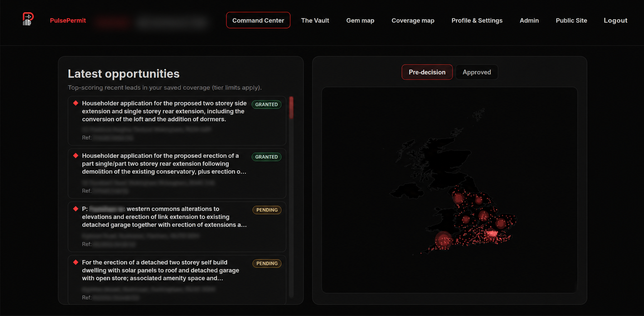Viewport: 644px width, 316px height.
Task: Click red diamond on demolished conservatory lead
Action: click(x=76, y=155)
